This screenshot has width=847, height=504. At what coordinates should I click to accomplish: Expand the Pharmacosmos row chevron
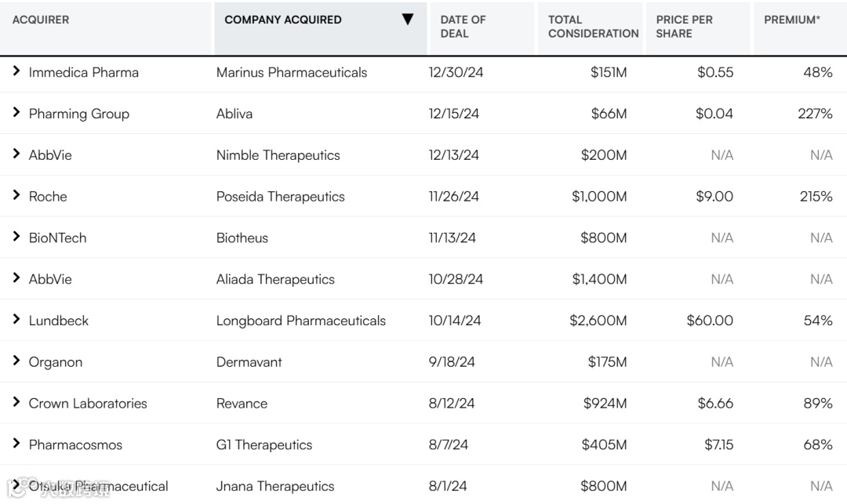(16, 444)
